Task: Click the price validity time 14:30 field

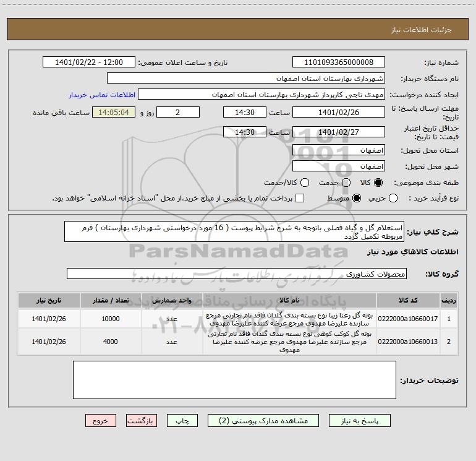Action: pos(245,132)
